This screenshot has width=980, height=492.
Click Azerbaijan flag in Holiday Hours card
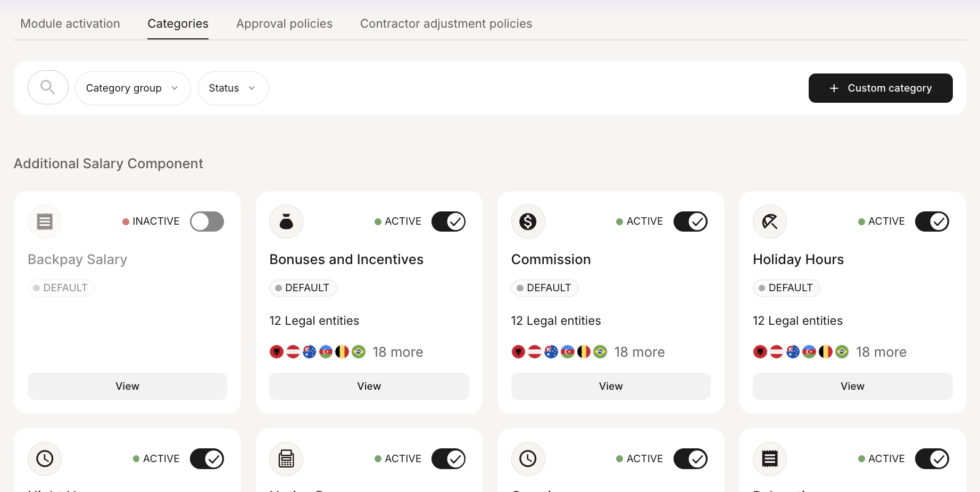(x=809, y=352)
